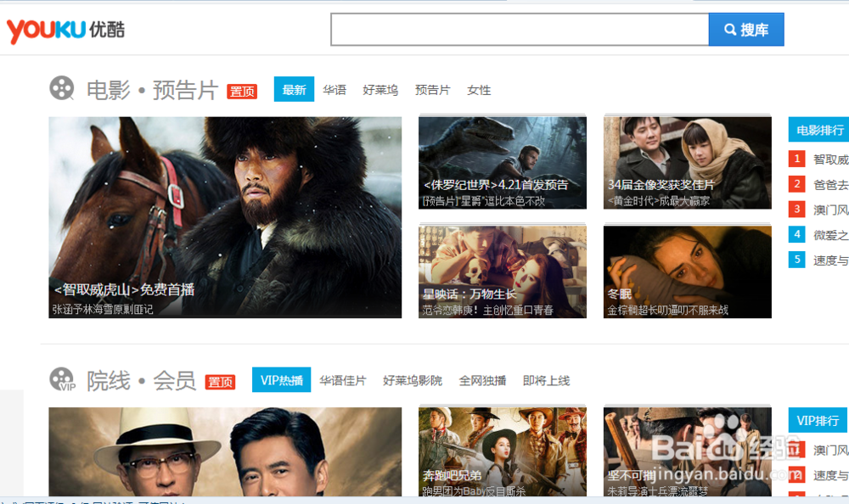The width and height of the screenshot is (849, 504).
Task: Click the film reel icon beside 电影
Action: click(x=62, y=87)
